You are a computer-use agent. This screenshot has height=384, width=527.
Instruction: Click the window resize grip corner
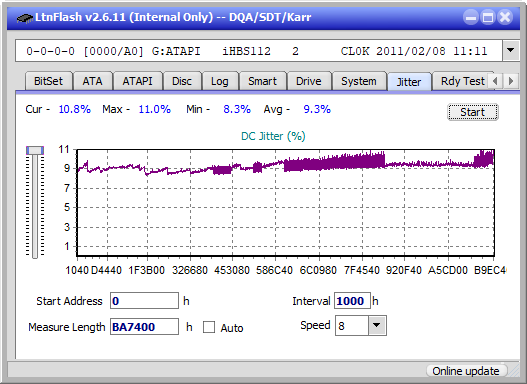pyautogui.click(x=515, y=372)
